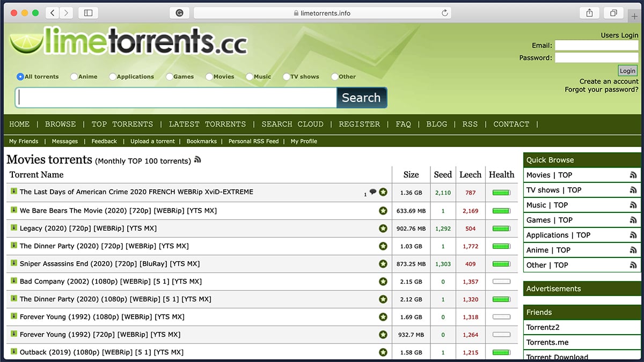The width and height of the screenshot is (644, 362).
Task: Open the Movies RSS feed icon in Quick Browse
Action: pos(633,175)
